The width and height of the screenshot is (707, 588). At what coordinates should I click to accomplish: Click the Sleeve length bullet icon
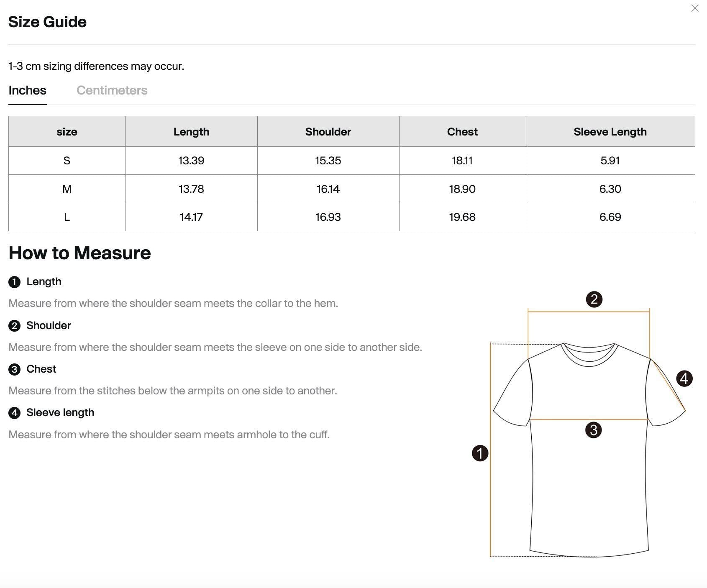pos(14,413)
